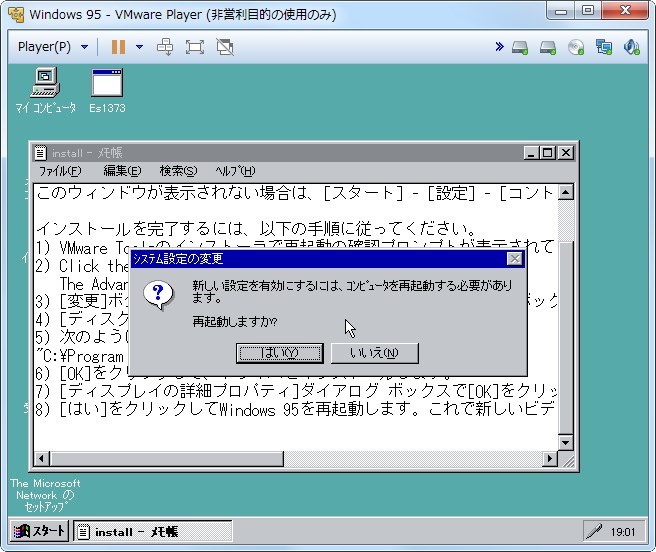This screenshot has height=552, width=656.
Task: Click VMware Player window title bar icon
Action: tap(16, 14)
